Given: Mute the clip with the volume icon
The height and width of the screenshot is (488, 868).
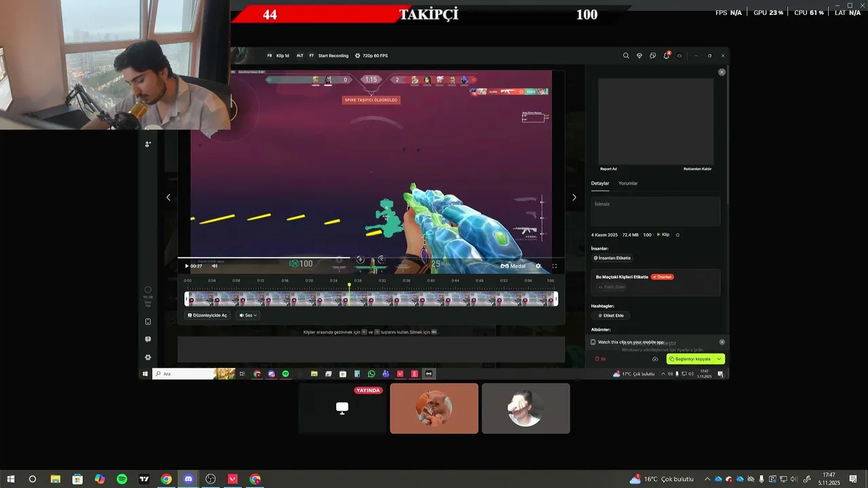Looking at the screenshot, I should [x=214, y=266].
